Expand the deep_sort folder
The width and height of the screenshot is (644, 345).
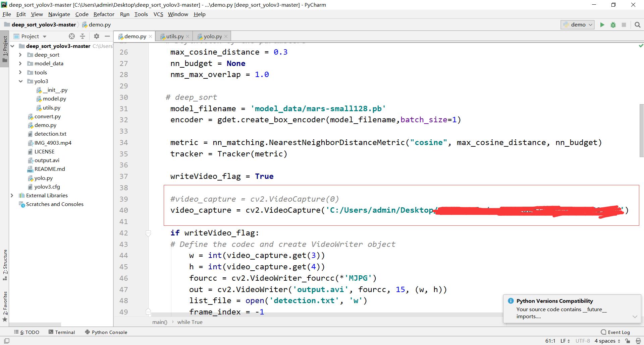[x=20, y=55]
